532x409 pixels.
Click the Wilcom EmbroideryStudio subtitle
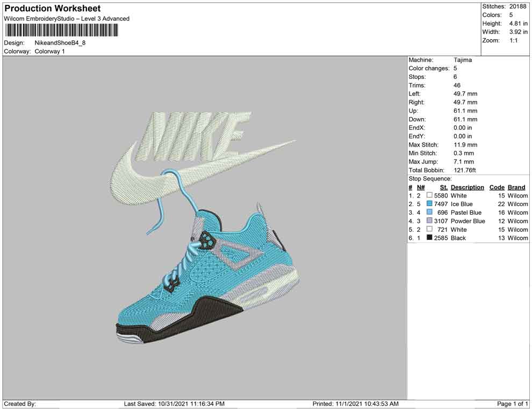[x=67, y=19]
